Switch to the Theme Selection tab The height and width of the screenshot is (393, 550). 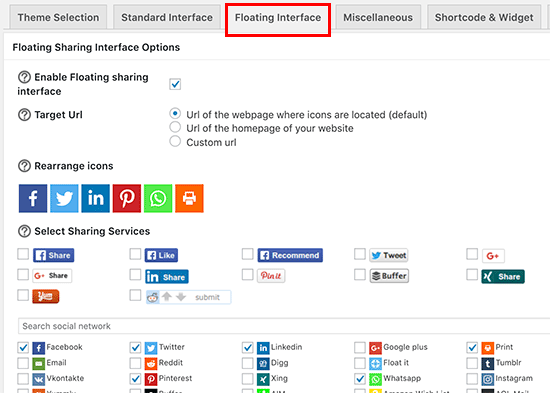tap(58, 17)
